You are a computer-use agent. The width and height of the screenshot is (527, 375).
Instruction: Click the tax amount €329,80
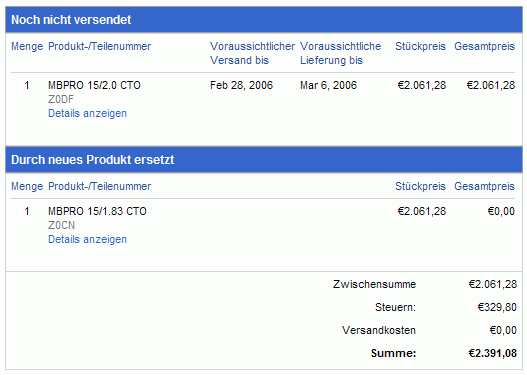coord(497,307)
